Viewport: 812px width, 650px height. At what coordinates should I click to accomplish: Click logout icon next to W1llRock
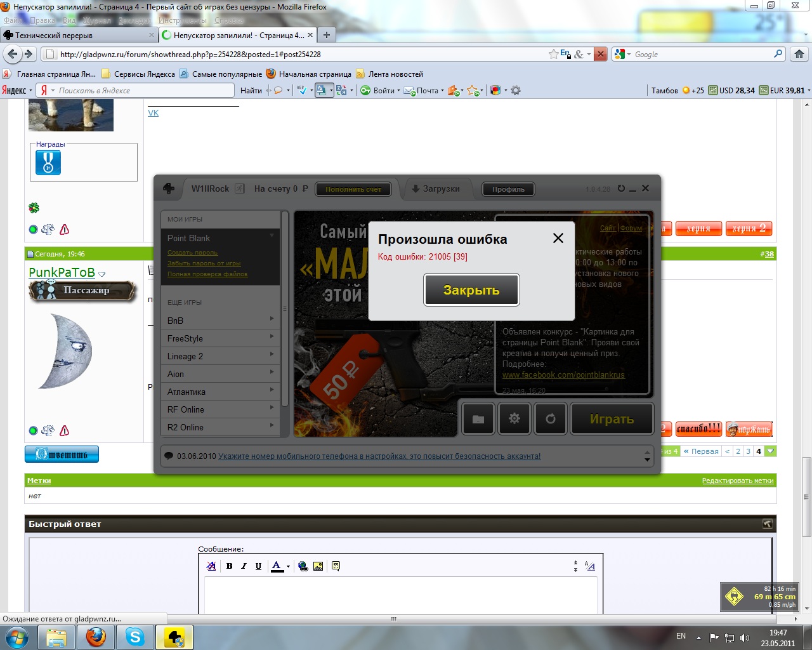[x=240, y=189]
